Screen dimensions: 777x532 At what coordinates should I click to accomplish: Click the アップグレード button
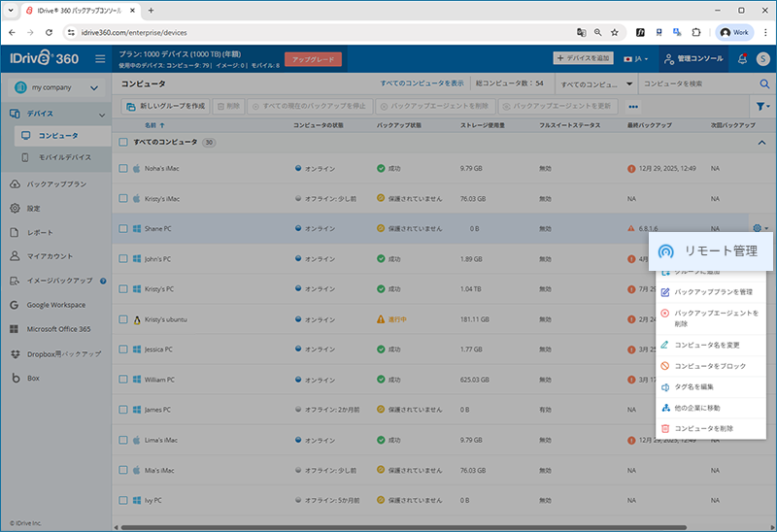[x=314, y=59]
